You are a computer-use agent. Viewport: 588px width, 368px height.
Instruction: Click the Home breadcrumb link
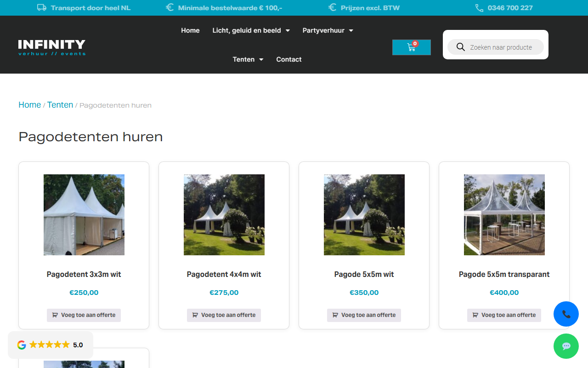29,105
